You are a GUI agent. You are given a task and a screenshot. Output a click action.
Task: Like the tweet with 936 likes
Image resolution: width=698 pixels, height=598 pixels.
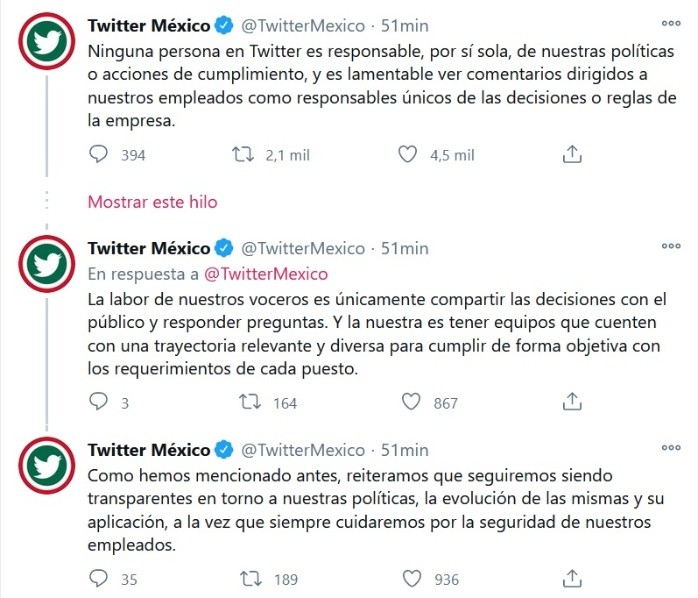click(x=410, y=578)
